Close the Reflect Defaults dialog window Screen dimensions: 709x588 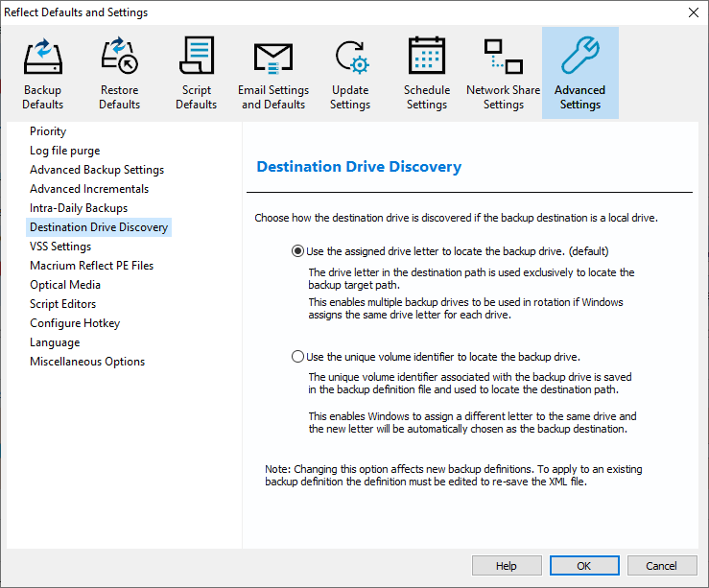(693, 12)
